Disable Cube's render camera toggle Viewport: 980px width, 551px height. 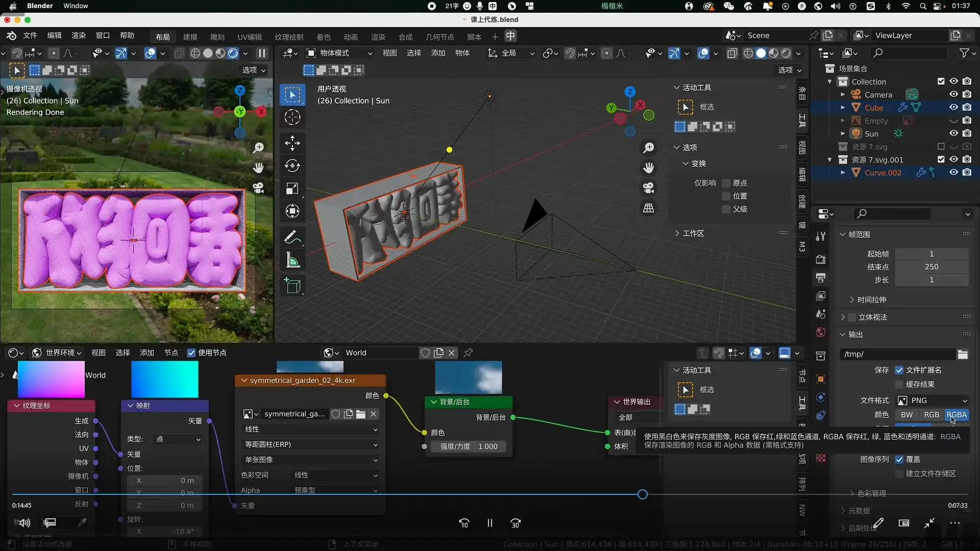click(x=968, y=107)
